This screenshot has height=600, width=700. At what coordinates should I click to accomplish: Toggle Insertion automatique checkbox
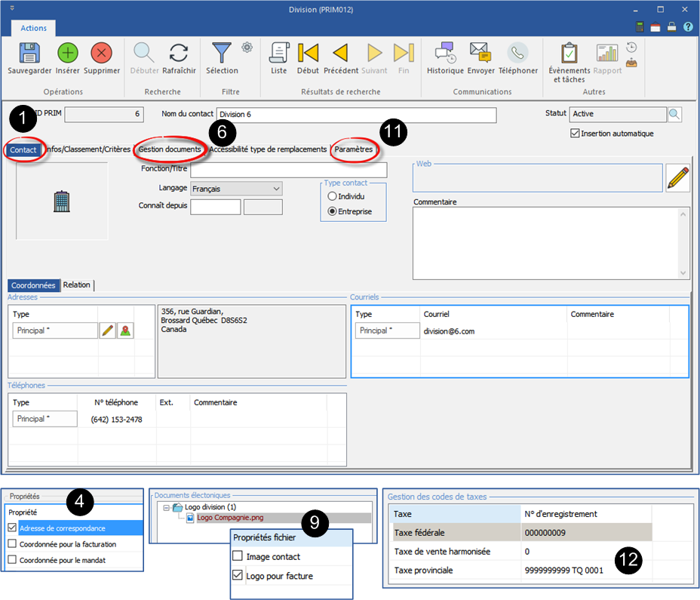pos(575,133)
